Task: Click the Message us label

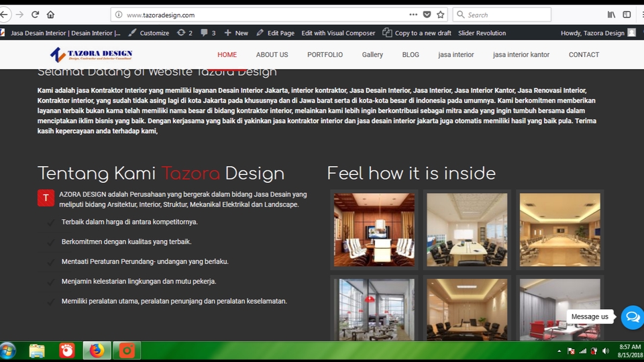Action: 590,316
